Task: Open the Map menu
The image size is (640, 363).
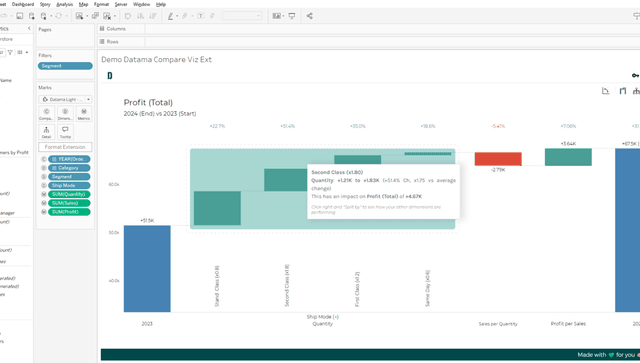Action: pos(83,4)
